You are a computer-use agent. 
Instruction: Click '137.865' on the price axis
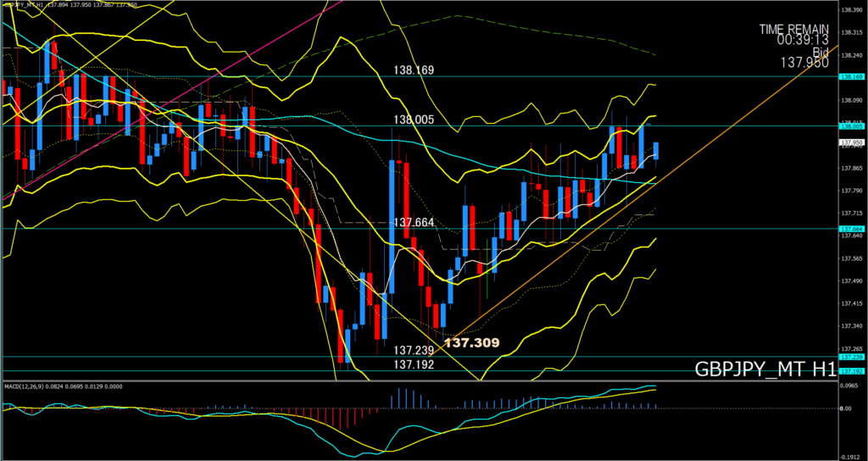click(851, 168)
